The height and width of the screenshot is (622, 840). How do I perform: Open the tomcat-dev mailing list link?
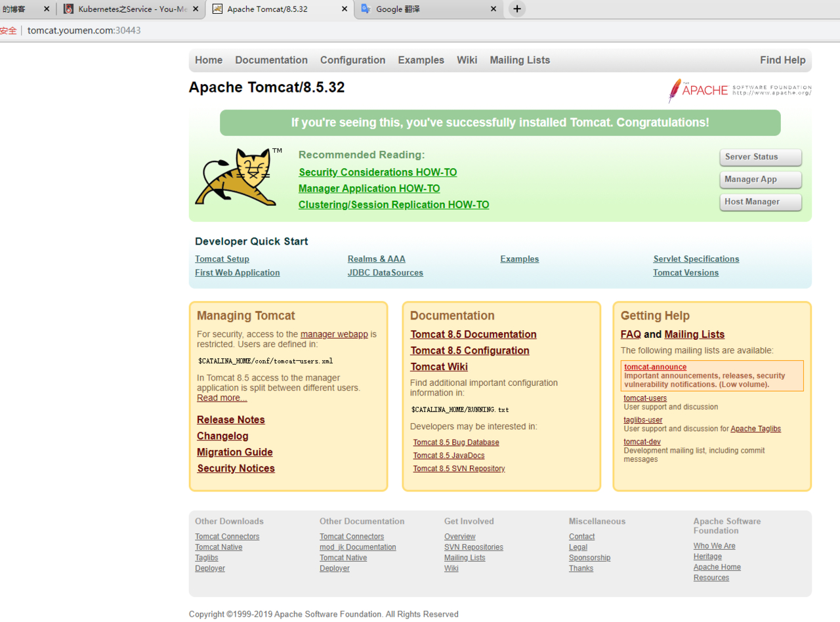(x=642, y=442)
